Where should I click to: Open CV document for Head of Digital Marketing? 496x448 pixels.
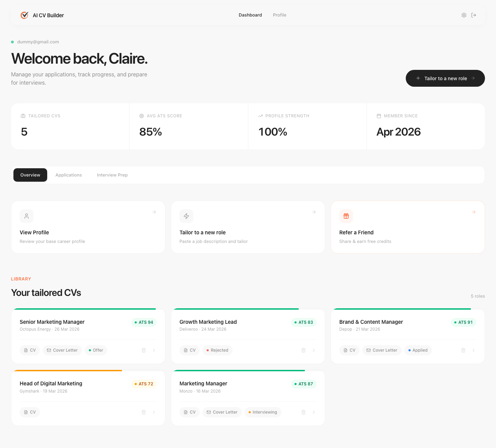[x=30, y=412]
